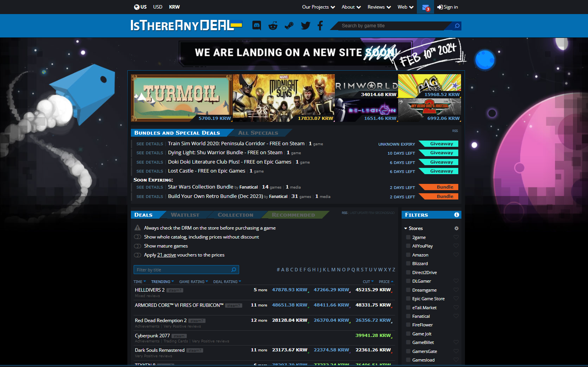Open the Midnight Suns featured deal thumbnail

coord(284,98)
